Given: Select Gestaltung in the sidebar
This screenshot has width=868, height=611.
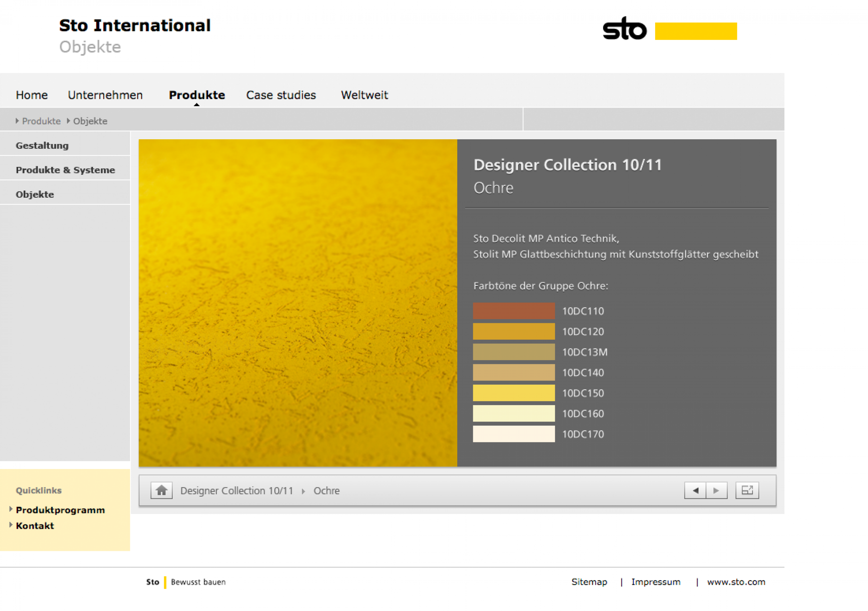Looking at the screenshot, I should (x=42, y=145).
